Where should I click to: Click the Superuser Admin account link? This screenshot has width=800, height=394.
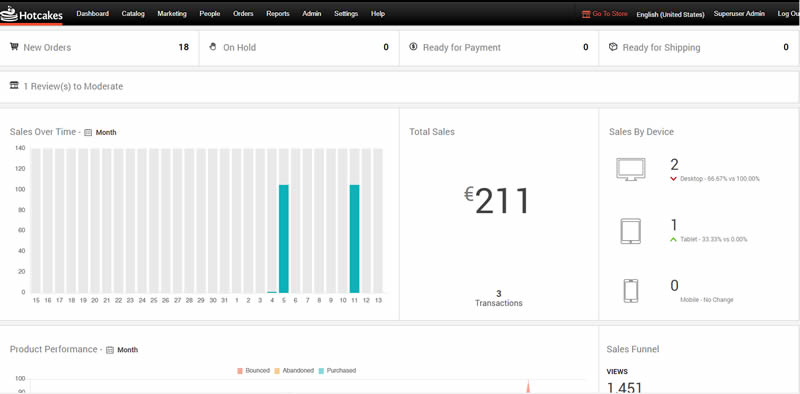pyautogui.click(x=739, y=14)
